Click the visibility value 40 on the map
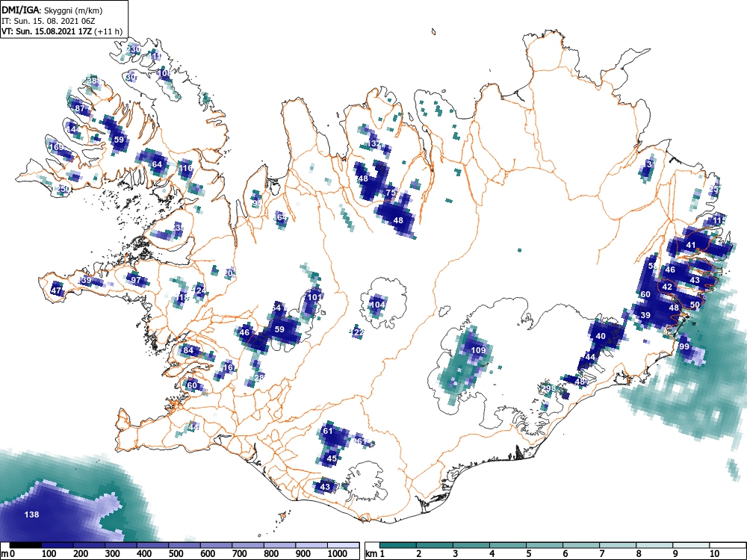Viewport: 747px width, 560px height. click(601, 336)
